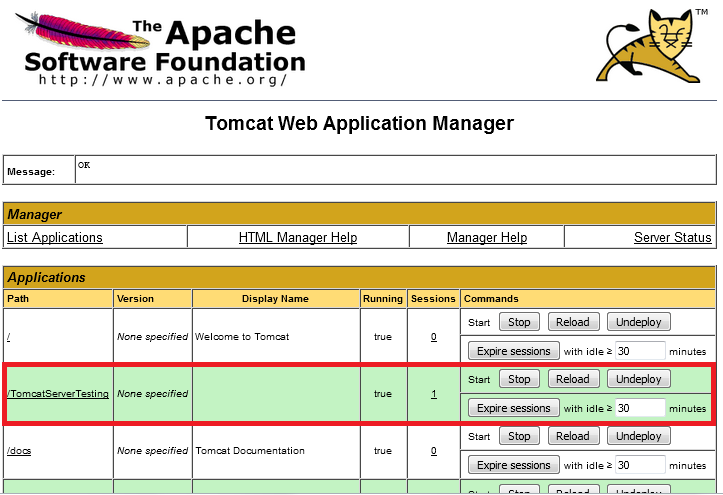Expire sessions for the root application
The image size is (723, 495).
click(514, 351)
